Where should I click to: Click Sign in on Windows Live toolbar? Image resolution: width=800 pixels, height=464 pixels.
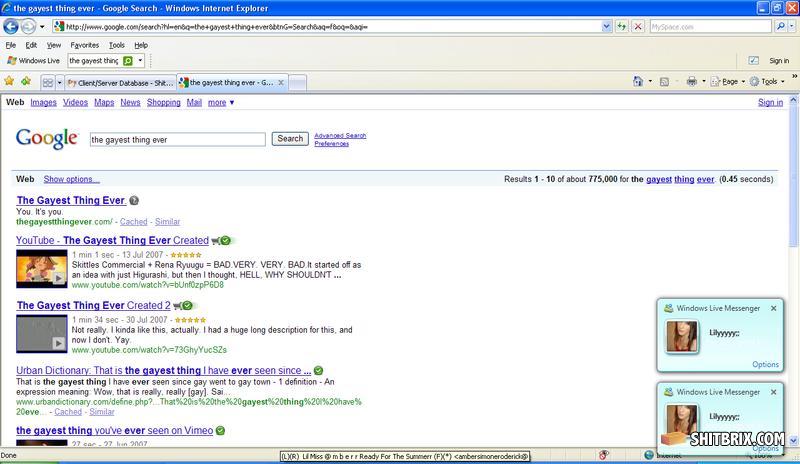click(x=779, y=61)
